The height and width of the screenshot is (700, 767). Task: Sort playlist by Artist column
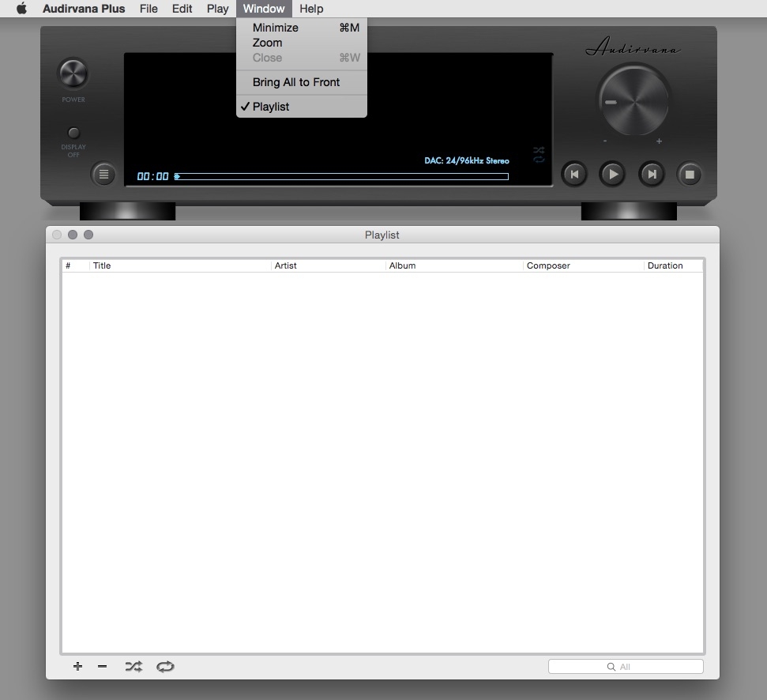click(329, 265)
